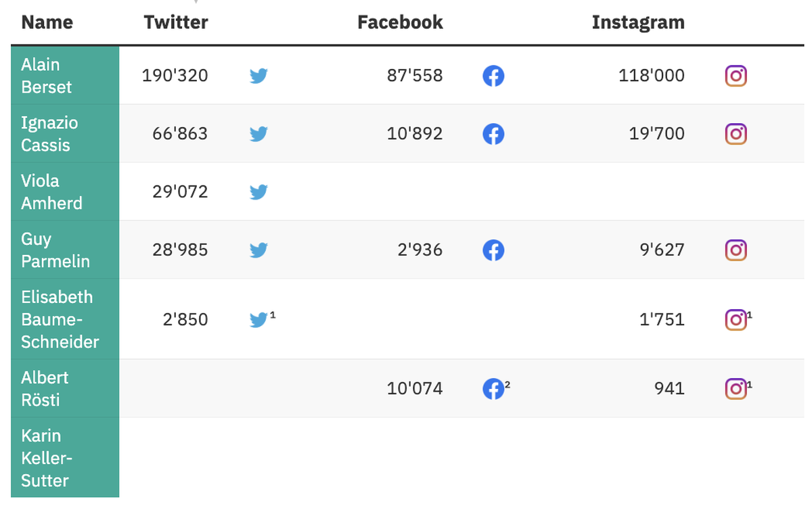Click Guy Parmelin's Facebook icon

(x=493, y=250)
